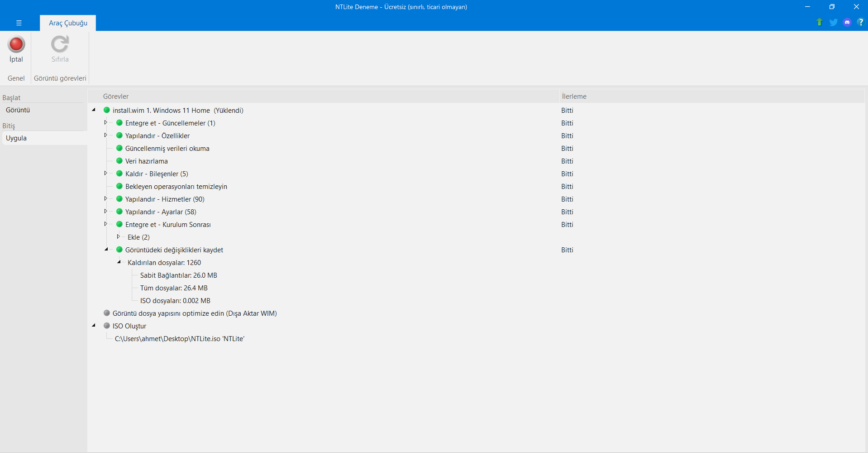The width and height of the screenshot is (868, 453).
Task: Click gray dot beside Görüntü dosya yapısını optimize
Action: pyautogui.click(x=107, y=313)
